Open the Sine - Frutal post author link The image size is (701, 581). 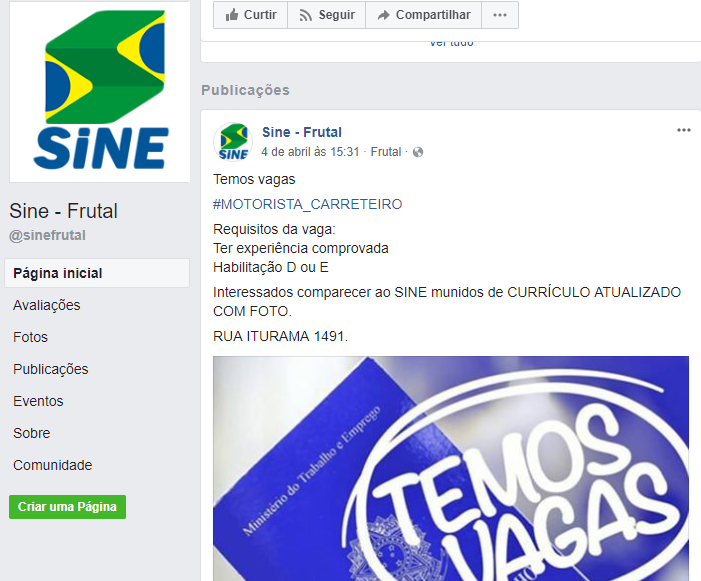(x=302, y=132)
